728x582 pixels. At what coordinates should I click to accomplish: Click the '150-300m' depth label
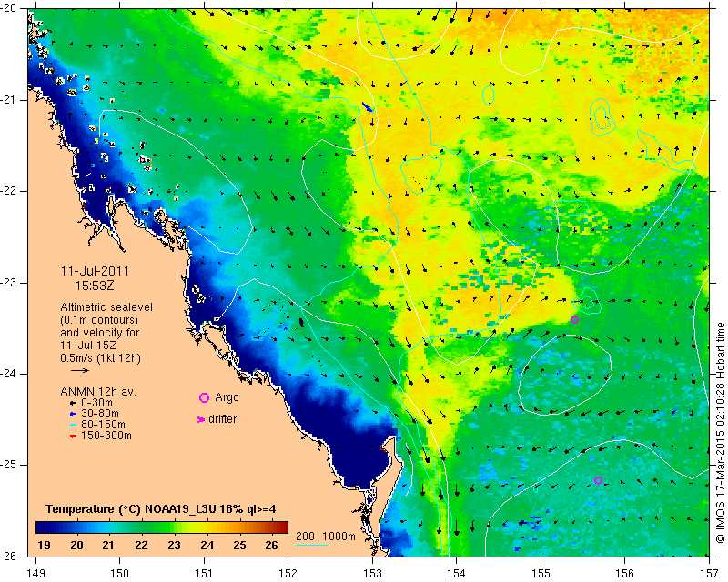tap(106, 436)
